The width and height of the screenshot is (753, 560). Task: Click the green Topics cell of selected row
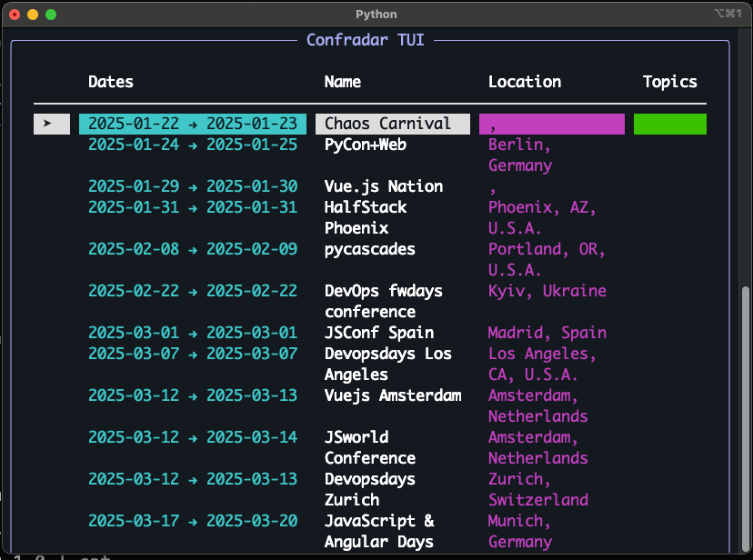tap(670, 124)
